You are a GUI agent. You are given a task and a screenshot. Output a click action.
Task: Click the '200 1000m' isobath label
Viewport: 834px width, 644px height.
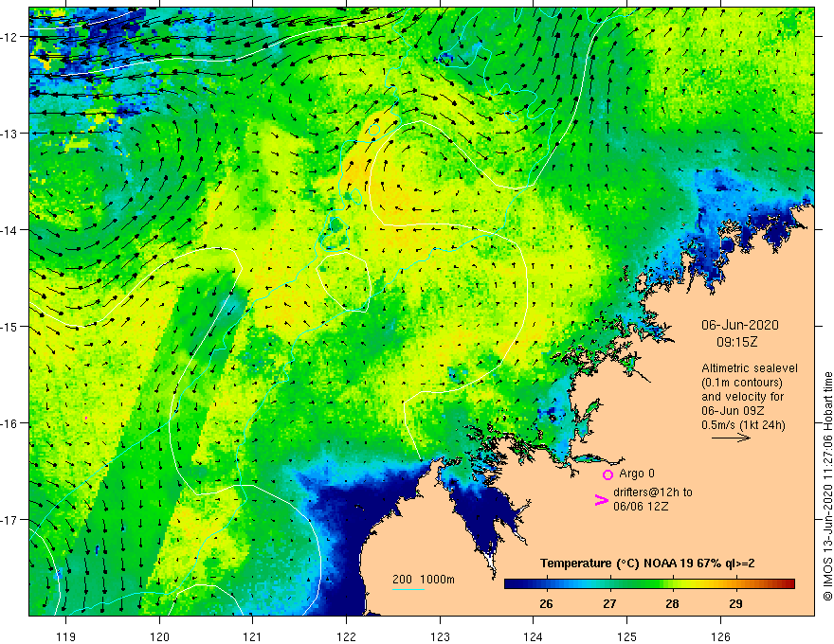pyautogui.click(x=424, y=580)
